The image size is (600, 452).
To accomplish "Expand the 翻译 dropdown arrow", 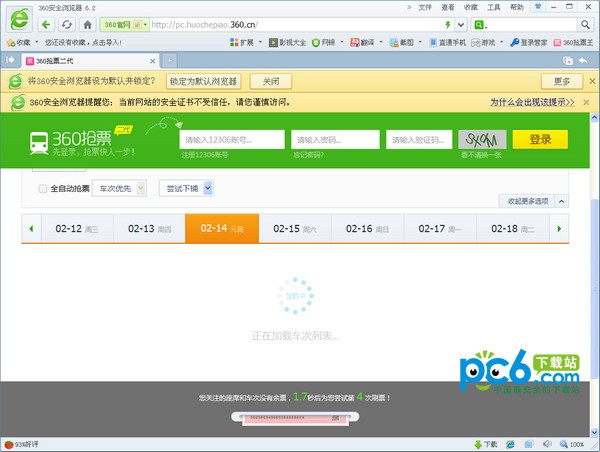I will (x=381, y=42).
